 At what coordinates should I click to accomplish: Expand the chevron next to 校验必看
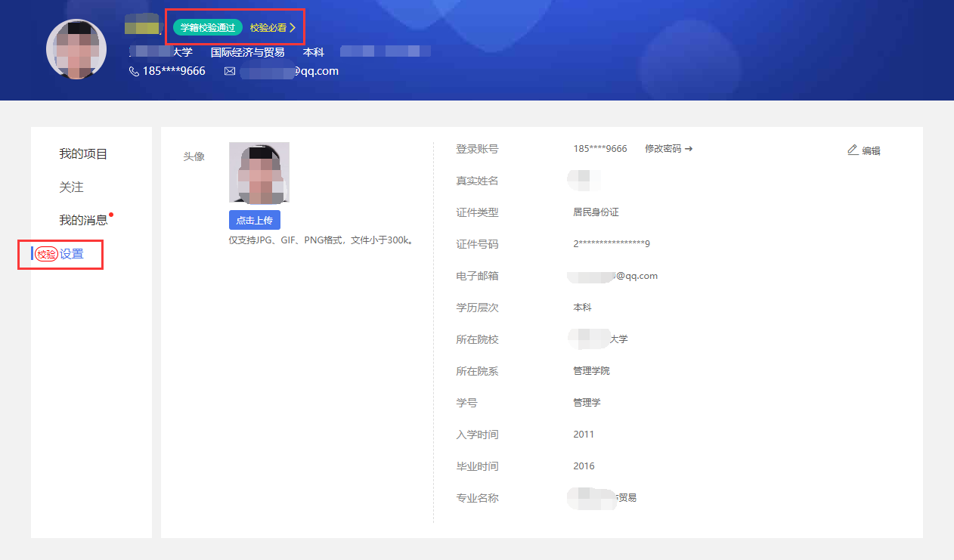(293, 28)
